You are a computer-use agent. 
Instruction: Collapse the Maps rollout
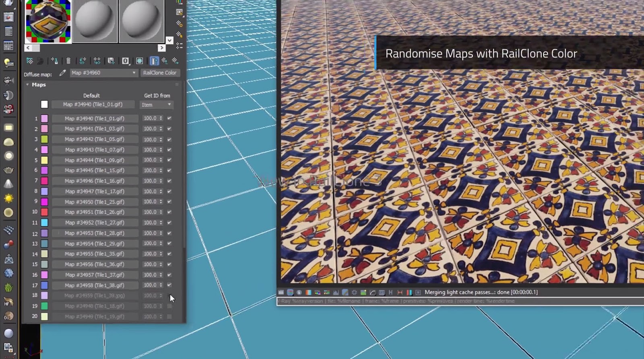click(x=27, y=85)
